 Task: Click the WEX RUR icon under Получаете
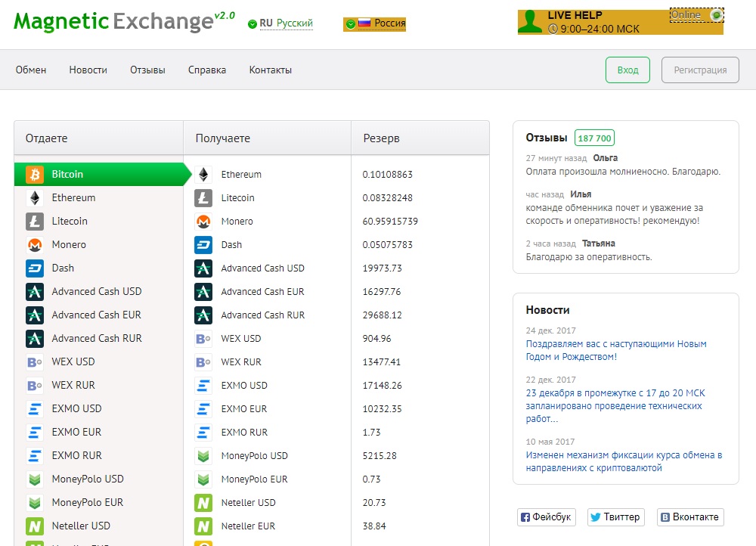(203, 361)
